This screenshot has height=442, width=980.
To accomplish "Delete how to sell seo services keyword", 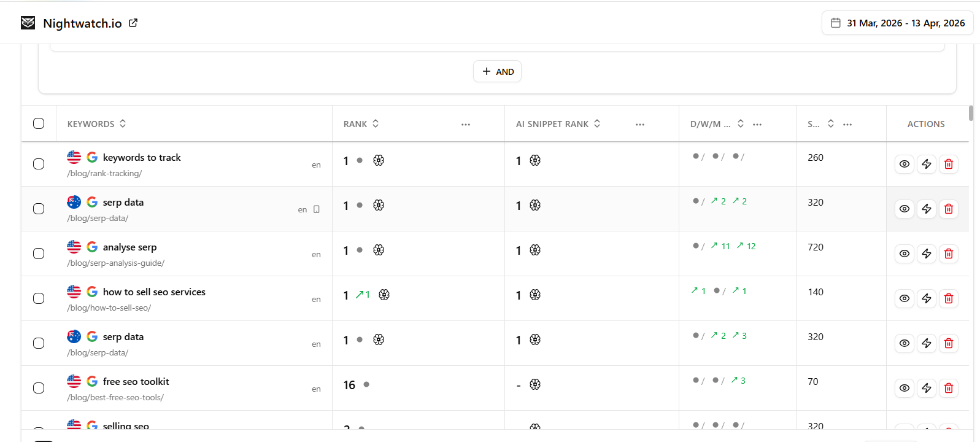I will (949, 298).
